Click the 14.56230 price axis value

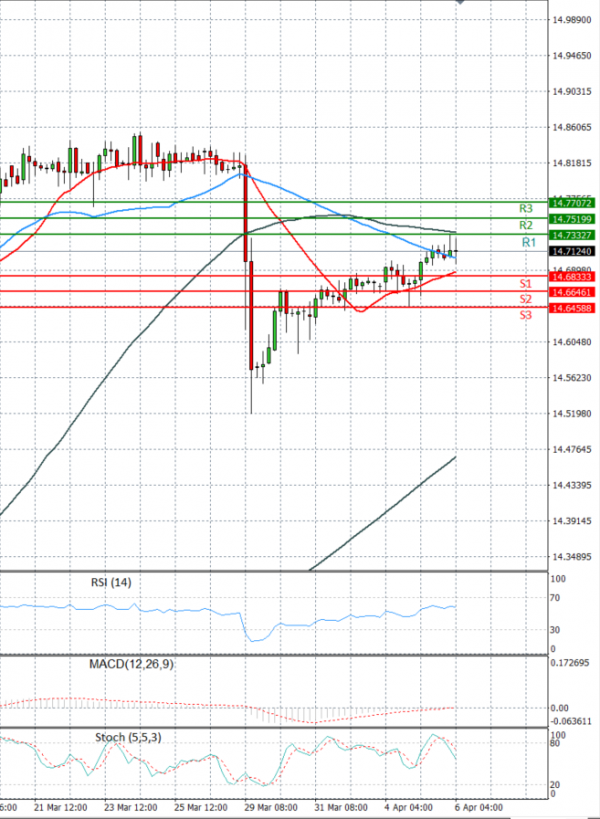point(572,378)
